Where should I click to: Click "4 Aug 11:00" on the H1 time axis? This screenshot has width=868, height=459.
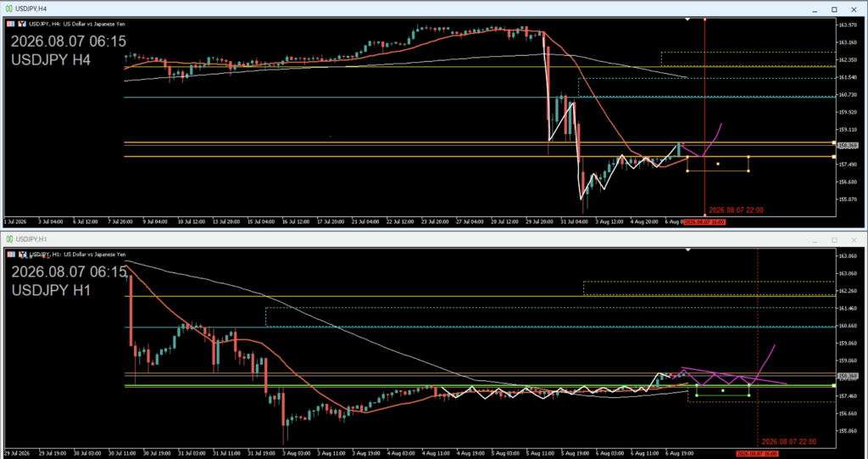(435, 453)
